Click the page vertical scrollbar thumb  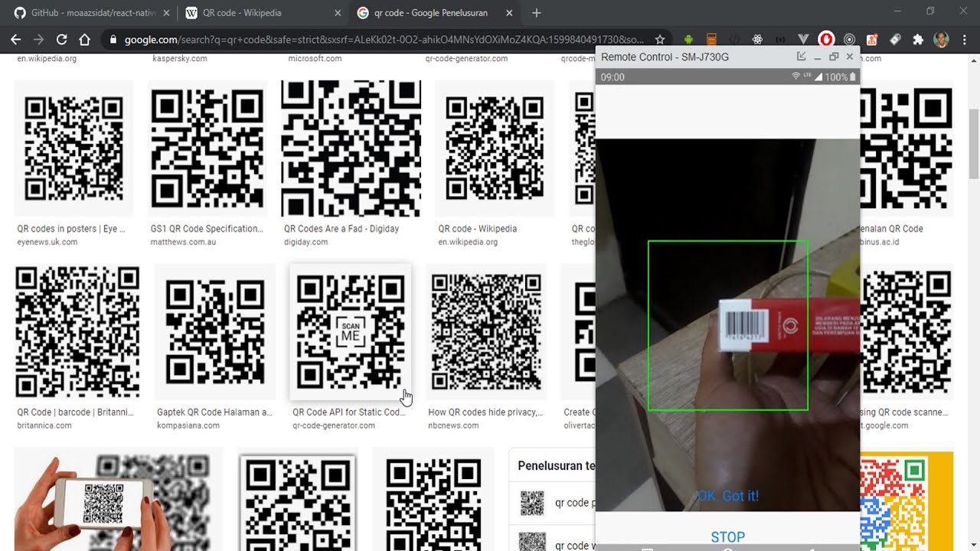pos(973,144)
